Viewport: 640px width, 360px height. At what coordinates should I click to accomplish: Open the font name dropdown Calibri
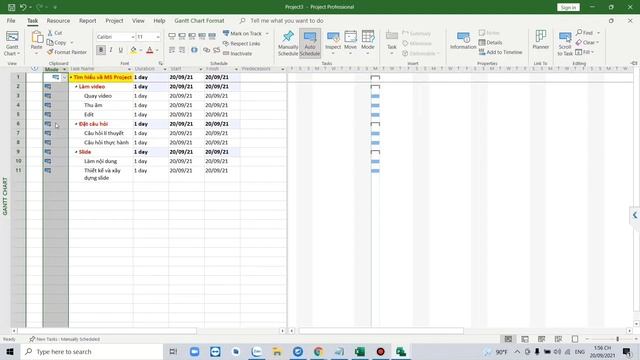pyautogui.click(x=133, y=37)
